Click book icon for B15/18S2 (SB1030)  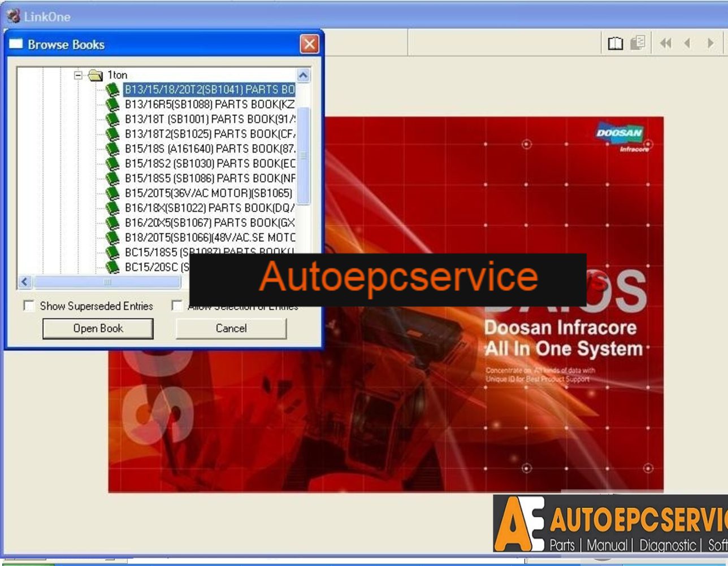tap(113, 163)
